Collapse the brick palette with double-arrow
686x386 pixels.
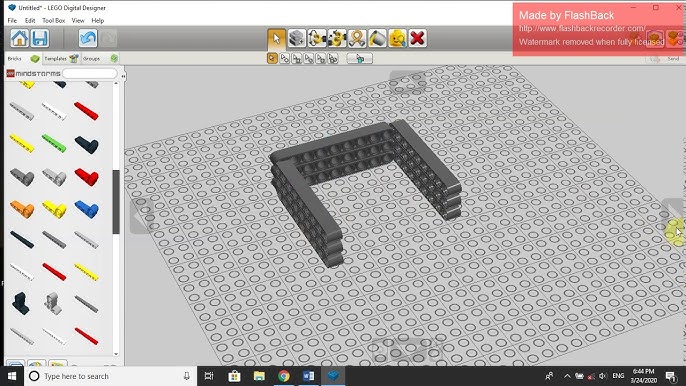123,76
